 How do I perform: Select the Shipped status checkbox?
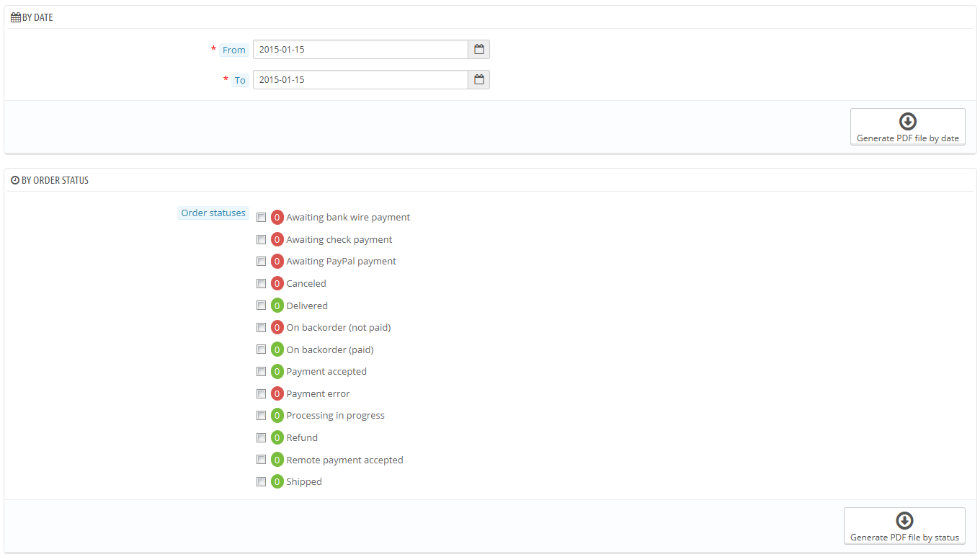[262, 482]
